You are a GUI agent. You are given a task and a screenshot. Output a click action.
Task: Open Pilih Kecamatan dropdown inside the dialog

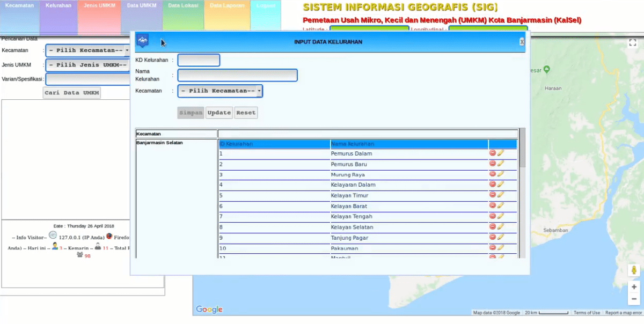pos(219,91)
